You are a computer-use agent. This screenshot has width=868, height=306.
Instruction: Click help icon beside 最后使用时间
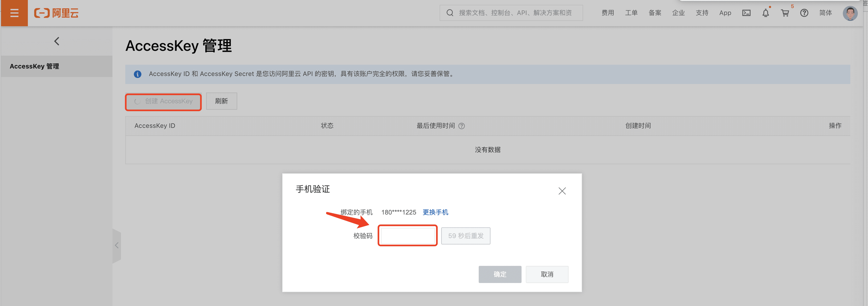(462, 126)
